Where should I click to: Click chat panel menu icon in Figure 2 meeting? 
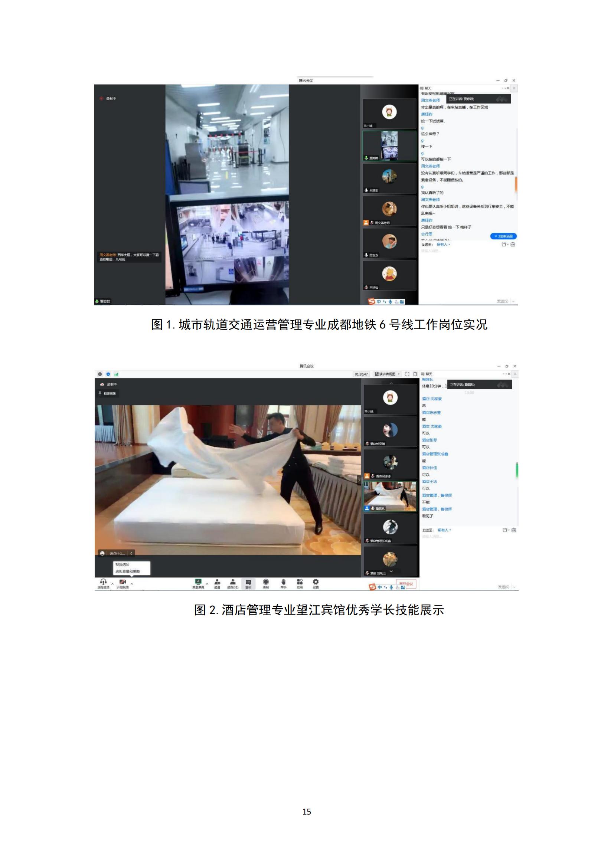coord(515,374)
